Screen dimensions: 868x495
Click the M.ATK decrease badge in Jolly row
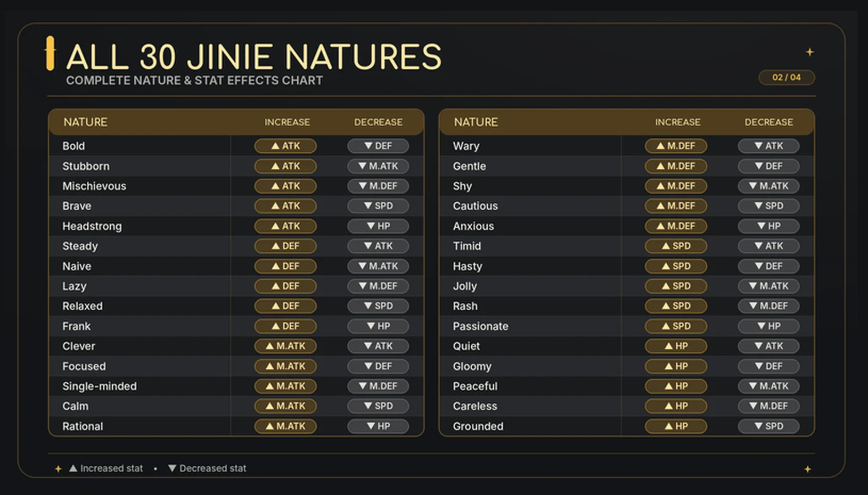point(768,286)
